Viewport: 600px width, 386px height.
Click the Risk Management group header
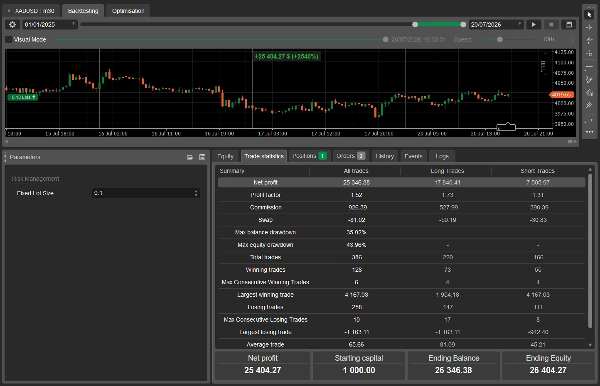35,179
